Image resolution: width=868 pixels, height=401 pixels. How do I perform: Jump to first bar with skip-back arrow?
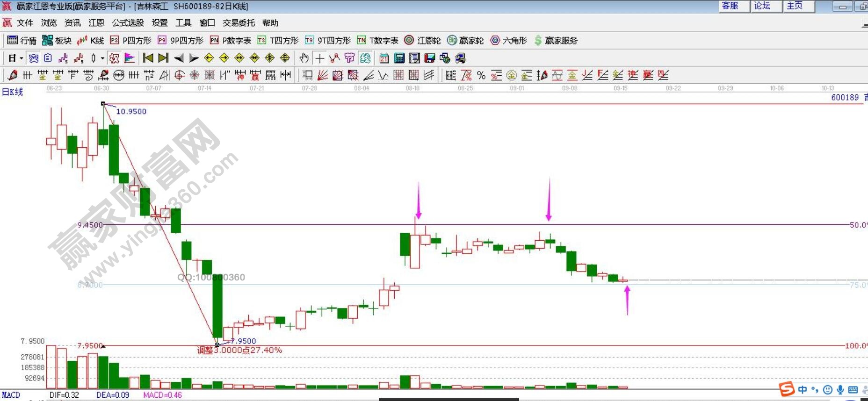pyautogui.click(x=148, y=58)
